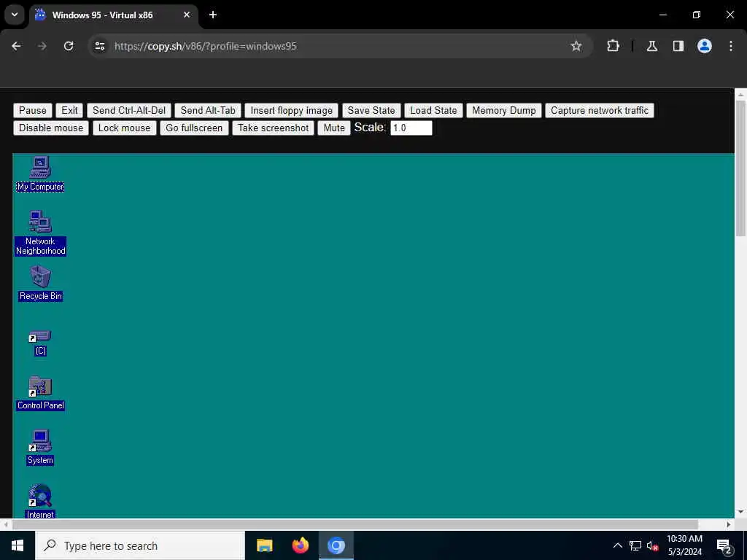Click Send Ctrl-Alt-Del button
Viewport: 747px width, 560px height.
pyautogui.click(x=129, y=111)
